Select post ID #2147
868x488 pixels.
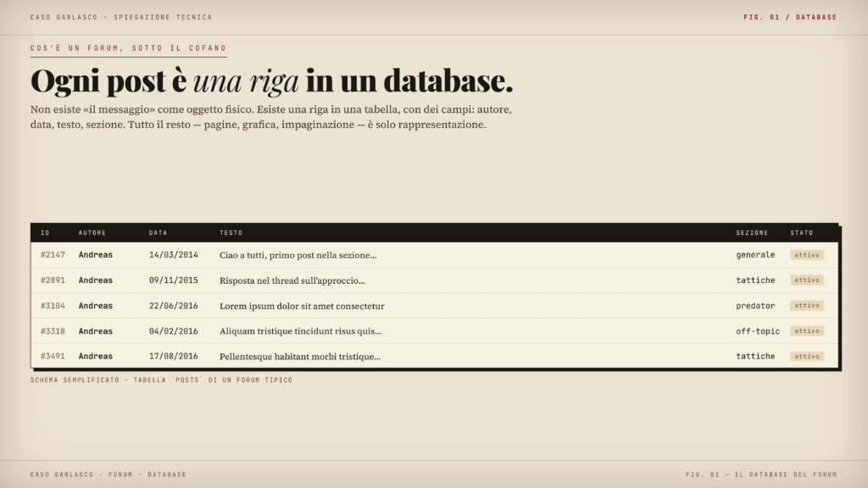tap(53, 255)
